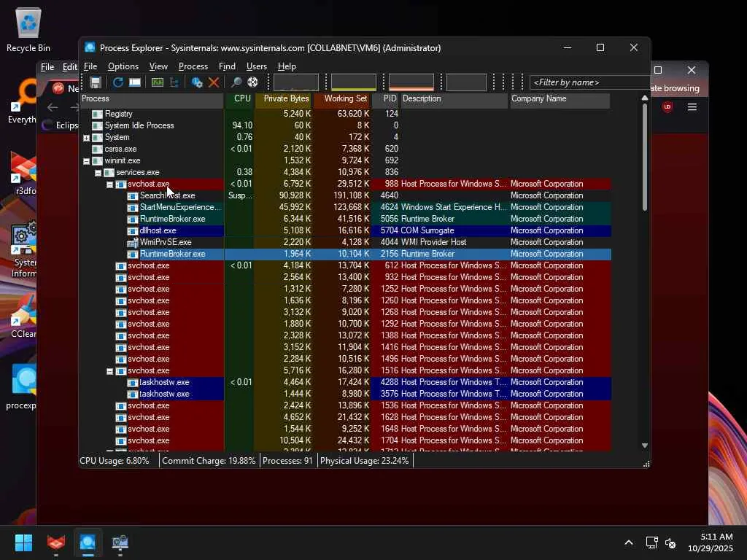
Task: Click the procexp desktop shortcut icon
Action: pos(23,381)
